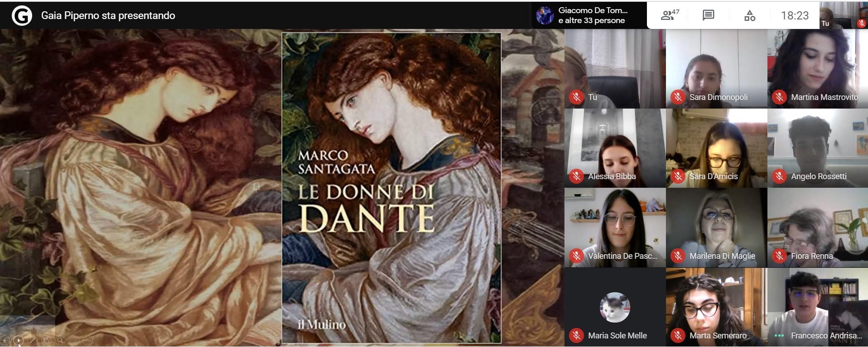868x347 pixels.
Task: Click muted mic icon beside Alessia Bibba
Action: (x=576, y=176)
